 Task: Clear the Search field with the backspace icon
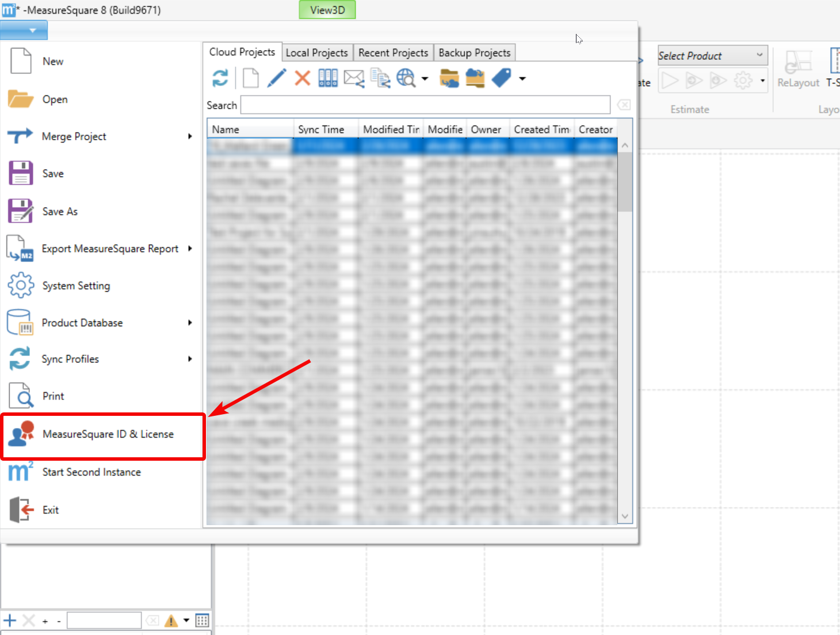(x=624, y=105)
